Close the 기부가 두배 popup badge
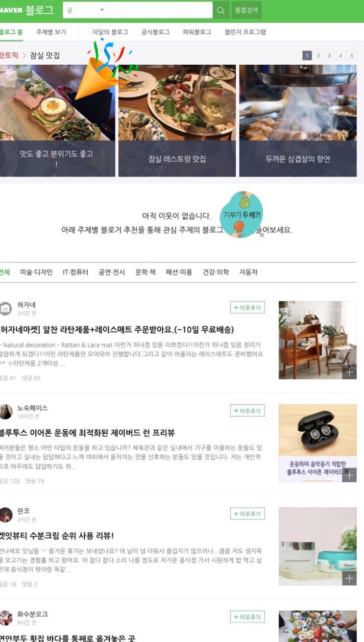The image size is (364, 642). [262, 235]
